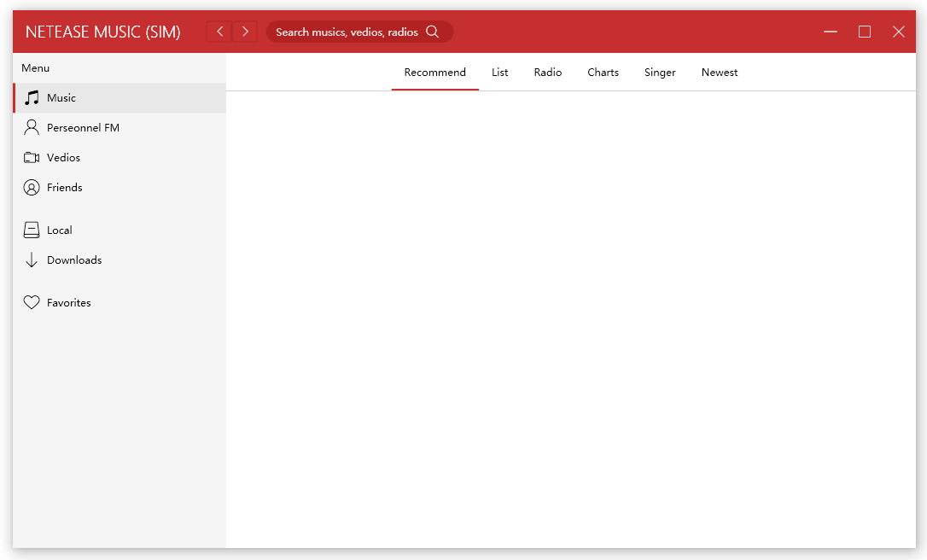Select the Newest tab
The height and width of the screenshot is (560, 927).
pyautogui.click(x=720, y=73)
